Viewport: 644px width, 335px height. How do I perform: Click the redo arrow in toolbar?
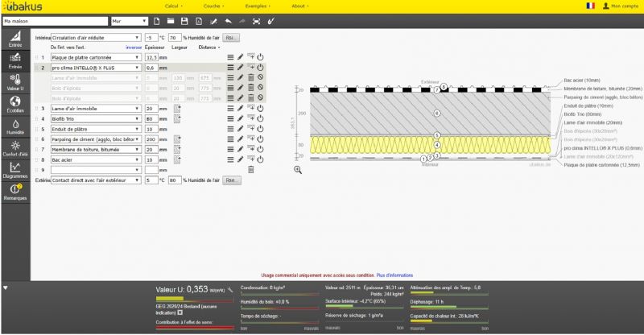(x=242, y=21)
